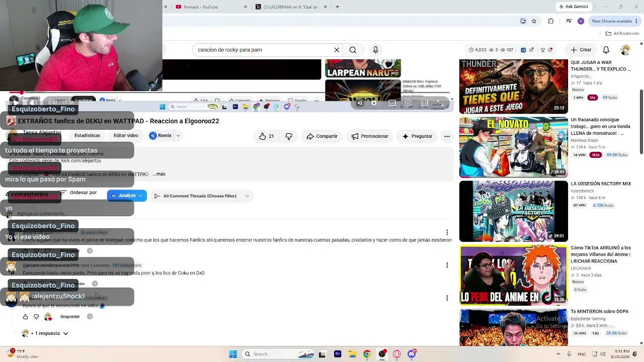Screen dimensions: 644x362
Task: Switch to the LACOBRAAA en X tab
Action: (x=291, y=7)
